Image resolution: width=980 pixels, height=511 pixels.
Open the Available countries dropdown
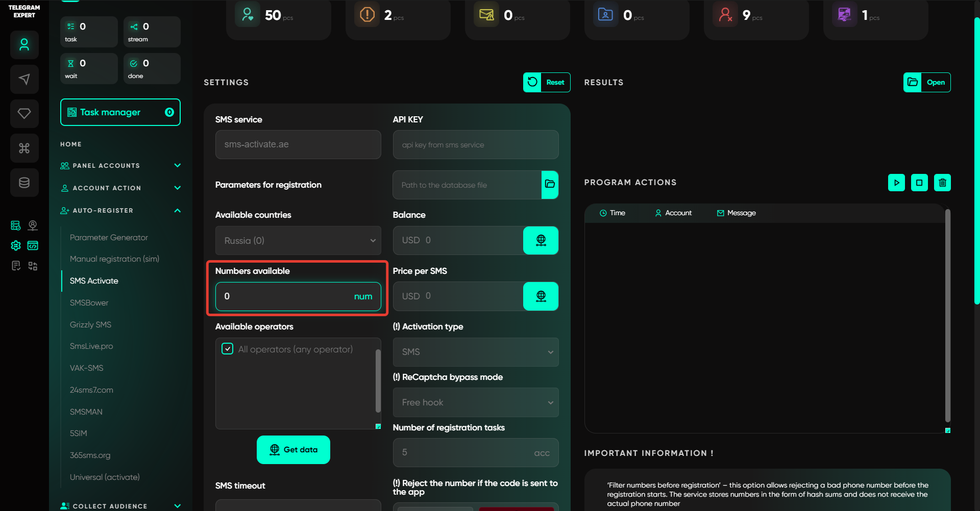(x=298, y=241)
